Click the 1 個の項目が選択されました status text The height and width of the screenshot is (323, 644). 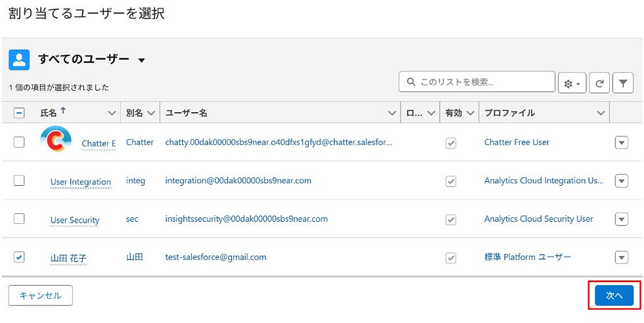[58, 87]
